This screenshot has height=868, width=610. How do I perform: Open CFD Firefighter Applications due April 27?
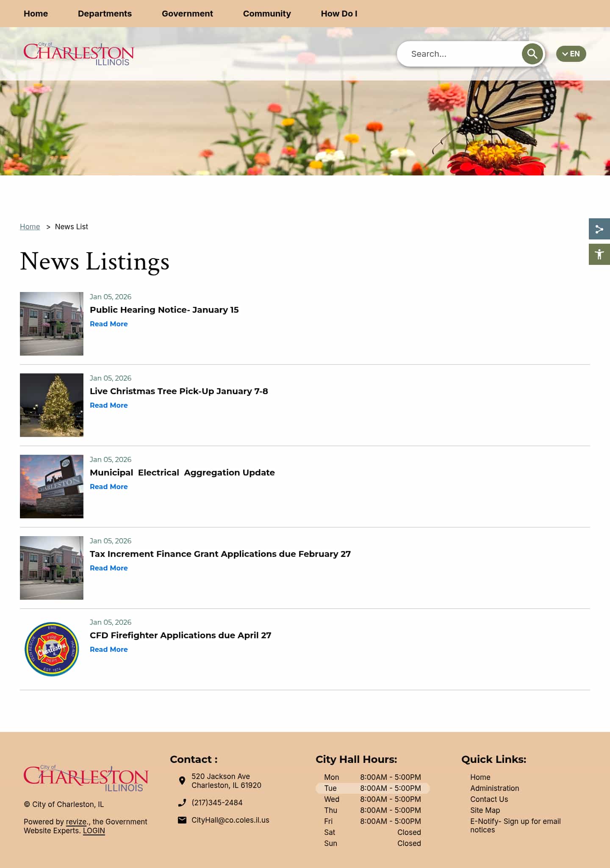coord(180,635)
